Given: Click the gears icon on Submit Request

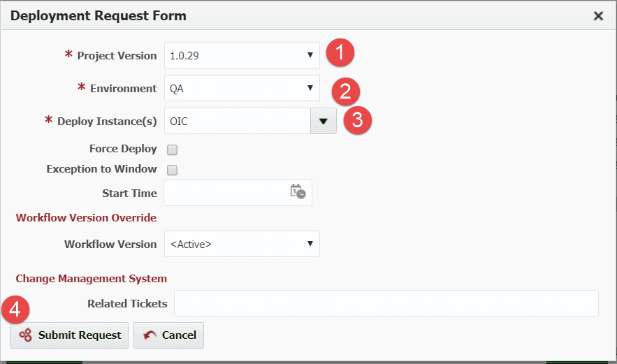Looking at the screenshot, I should [x=26, y=335].
